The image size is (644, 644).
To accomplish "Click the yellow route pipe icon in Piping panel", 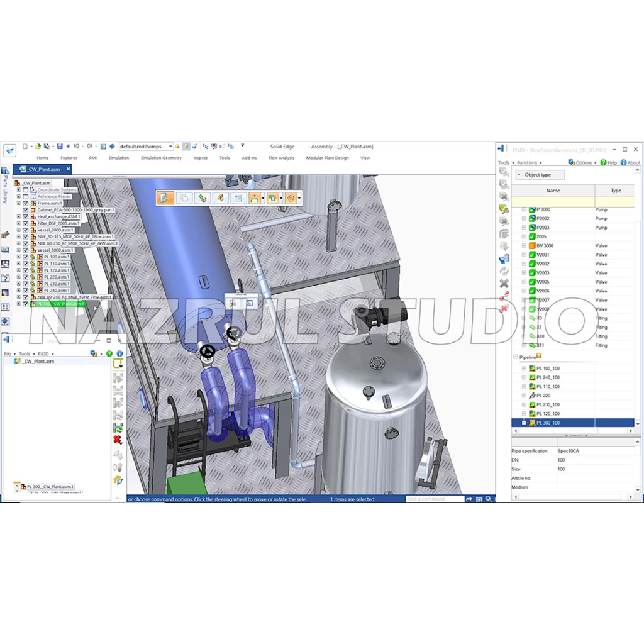I will [x=118, y=364].
